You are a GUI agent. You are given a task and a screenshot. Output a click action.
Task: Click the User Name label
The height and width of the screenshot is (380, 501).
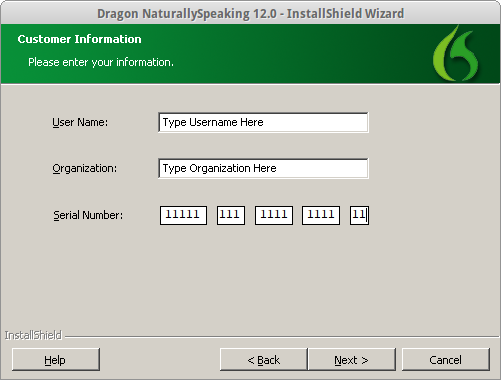tap(80, 122)
